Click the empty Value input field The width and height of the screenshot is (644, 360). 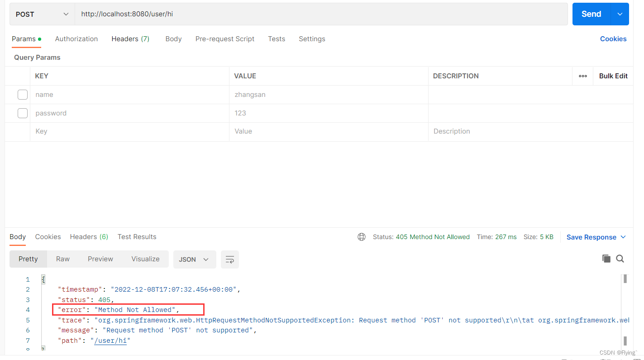(329, 131)
